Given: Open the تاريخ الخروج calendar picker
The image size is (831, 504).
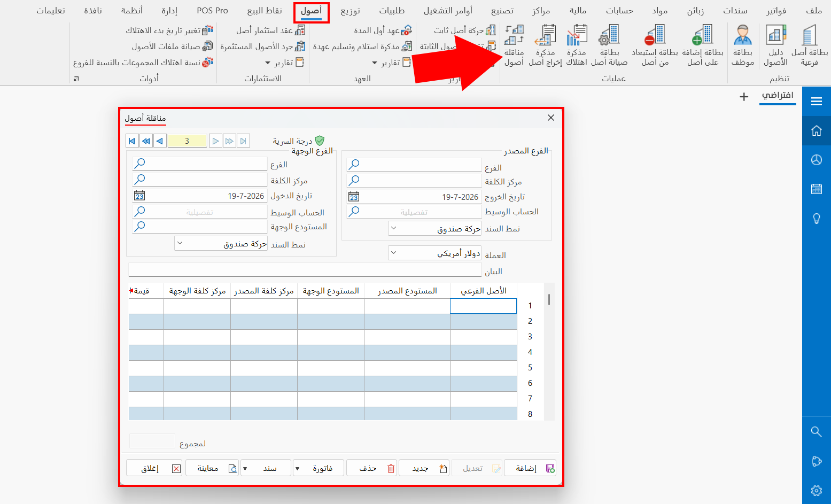Looking at the screenshot, I should [x=354, y=197].
